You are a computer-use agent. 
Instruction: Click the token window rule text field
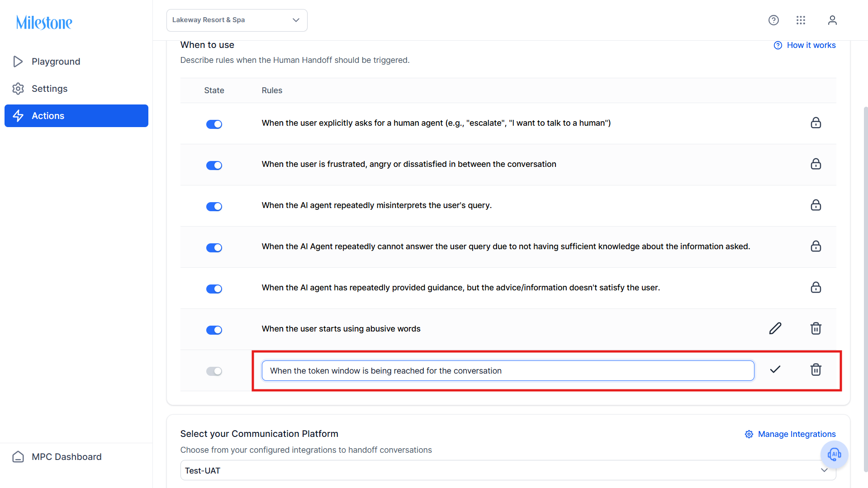(x=508, y=371)
